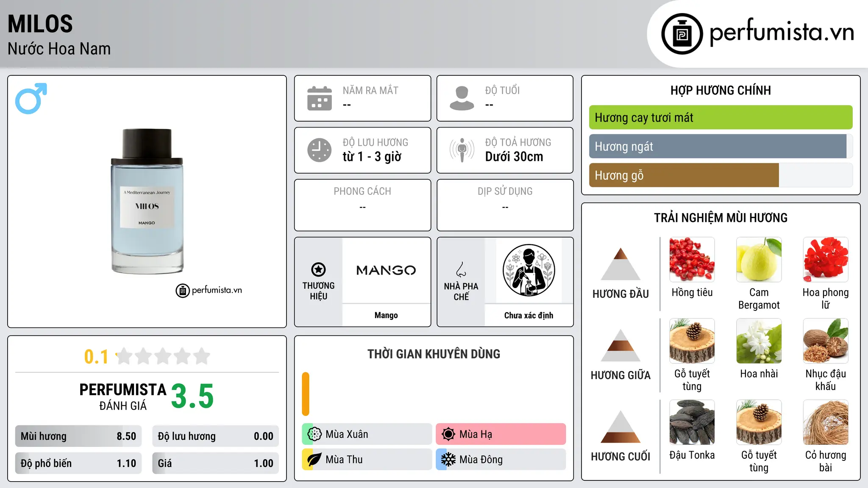The image size is (868, 488).
Task: Click the clock icon beside Độ lưu hương
Action: click(x=320, y=150)
